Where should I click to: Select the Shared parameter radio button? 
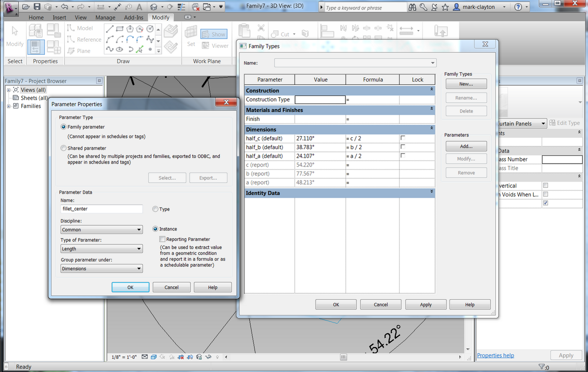click(x=64, y=148)
